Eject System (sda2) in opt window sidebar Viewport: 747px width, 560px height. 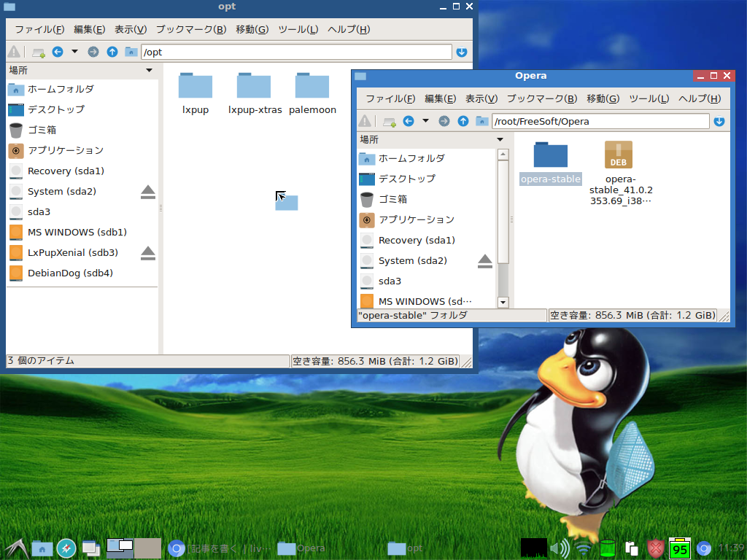coord(147,192)
